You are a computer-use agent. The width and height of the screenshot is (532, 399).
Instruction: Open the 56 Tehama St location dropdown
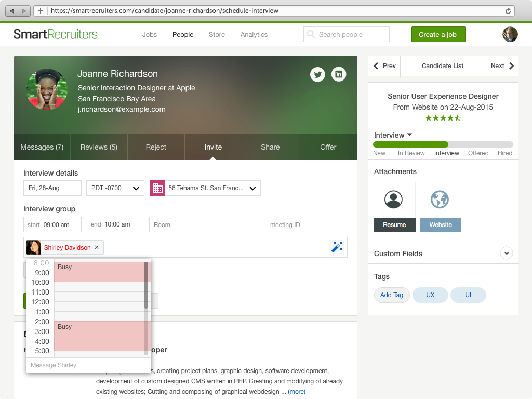(212, 188)
